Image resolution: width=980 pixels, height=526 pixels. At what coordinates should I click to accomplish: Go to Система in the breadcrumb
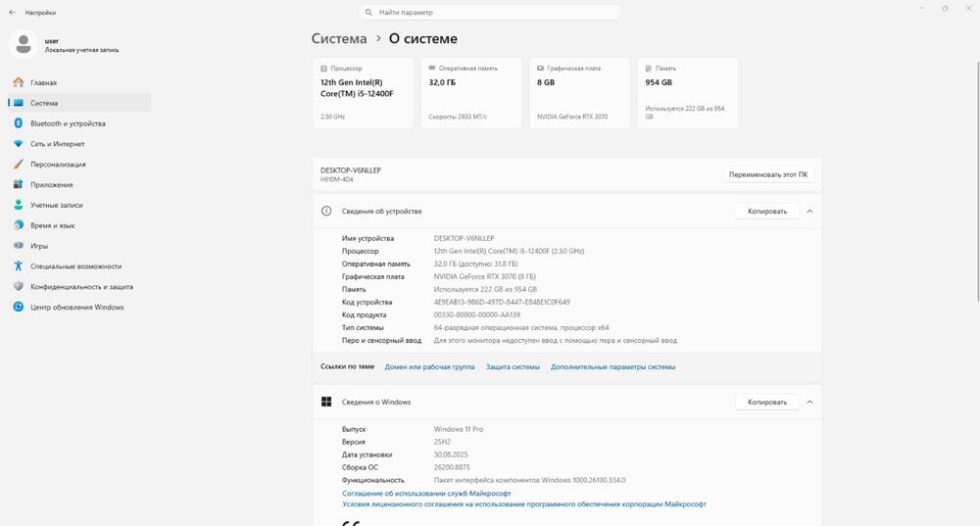(339, 39)
